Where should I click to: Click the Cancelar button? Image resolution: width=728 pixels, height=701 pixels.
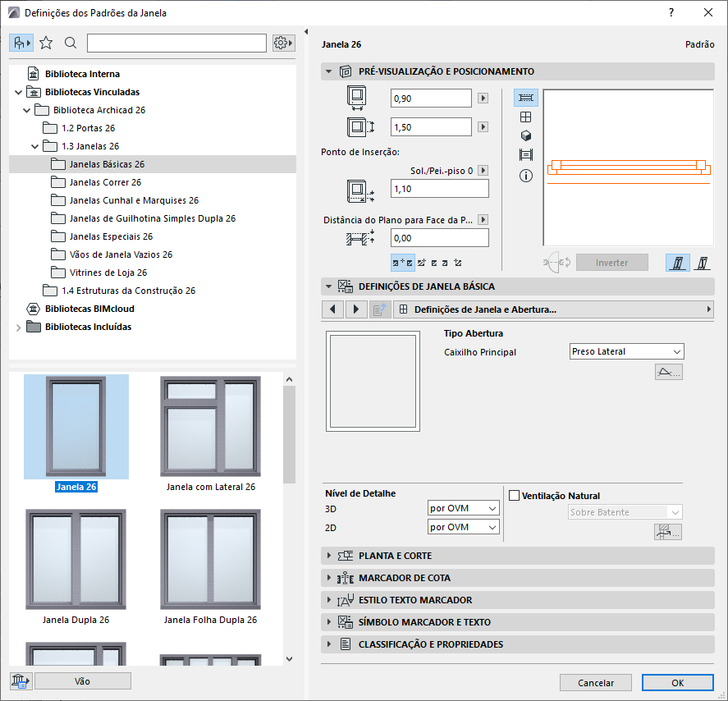click(x=595, y=682)
